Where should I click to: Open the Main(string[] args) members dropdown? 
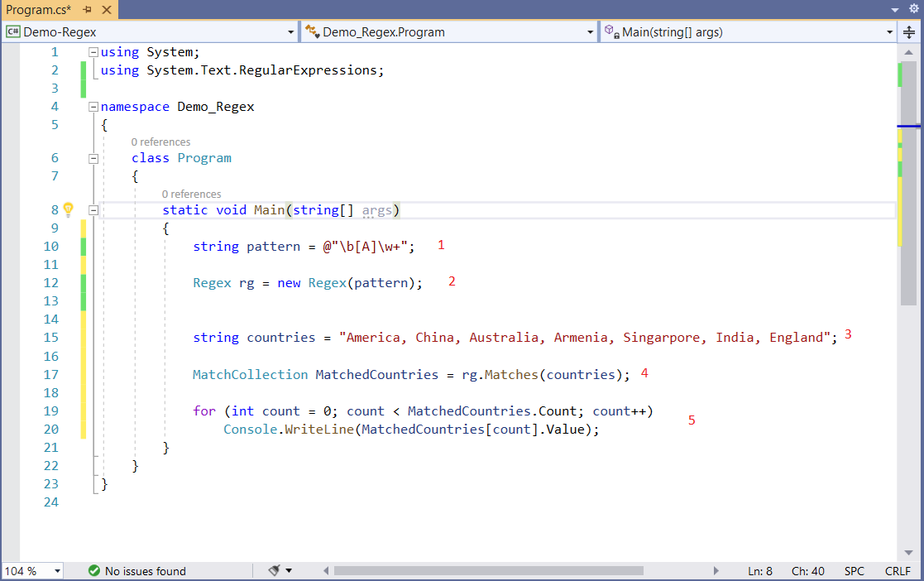pyautogui.click(x=888, y=31)
